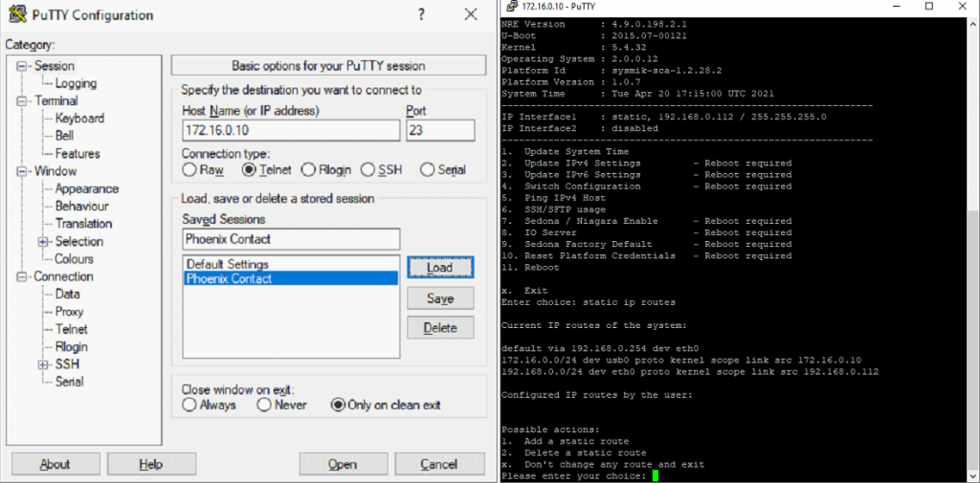Select the Telnet connection type
This screenshot has width=980, height=483.
[x=249, y=170]
